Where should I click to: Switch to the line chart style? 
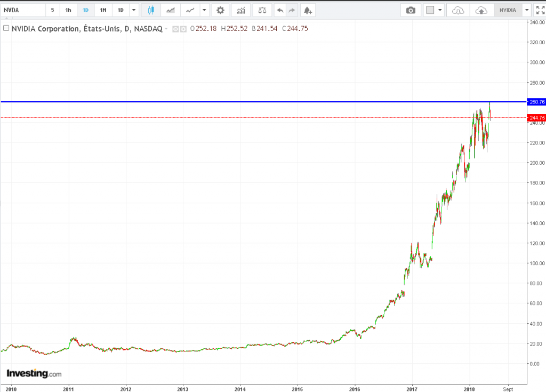click(x=190, y=10)
